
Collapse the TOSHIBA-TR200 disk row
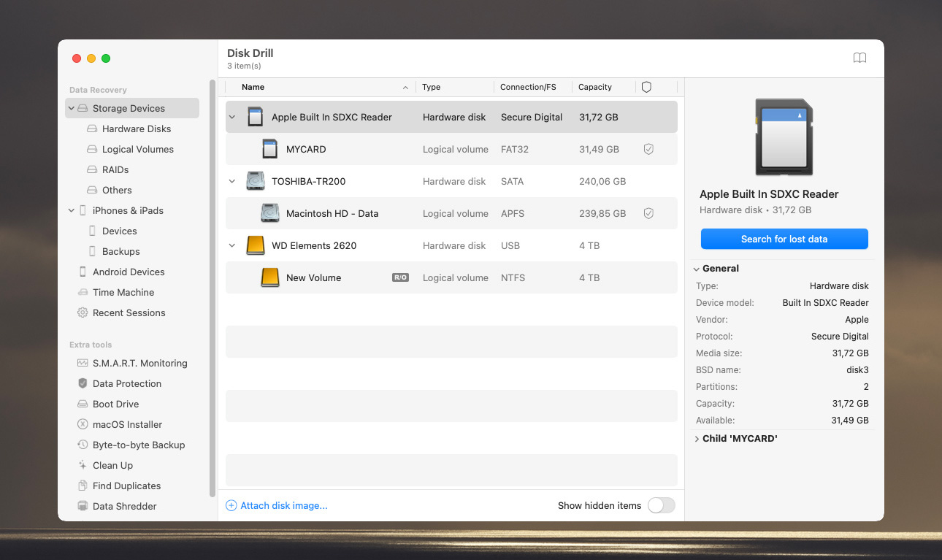pos(232,181)
